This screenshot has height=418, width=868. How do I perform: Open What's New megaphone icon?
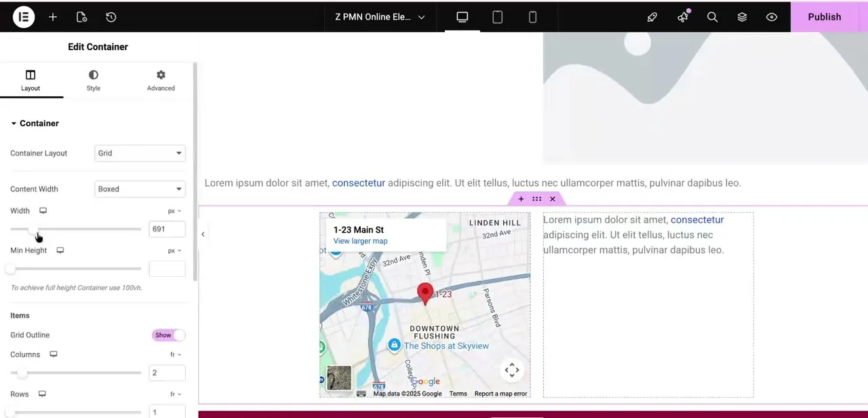pos(683,17)
